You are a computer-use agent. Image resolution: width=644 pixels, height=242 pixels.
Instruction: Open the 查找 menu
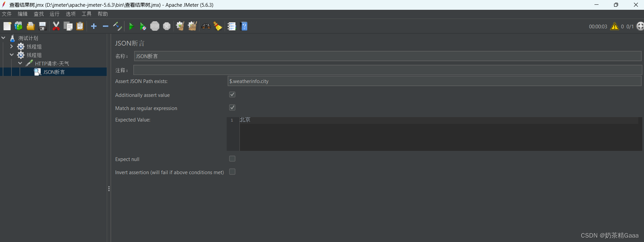click(x=39, y=14)
